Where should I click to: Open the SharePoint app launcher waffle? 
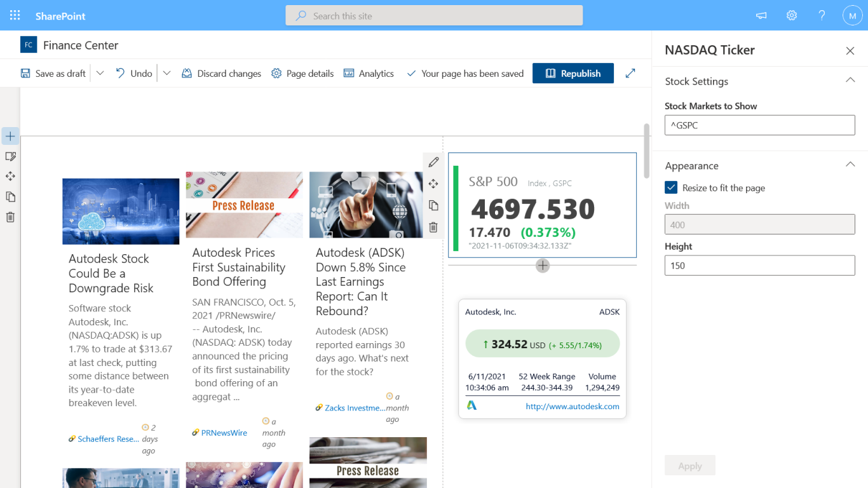point(15,16)
